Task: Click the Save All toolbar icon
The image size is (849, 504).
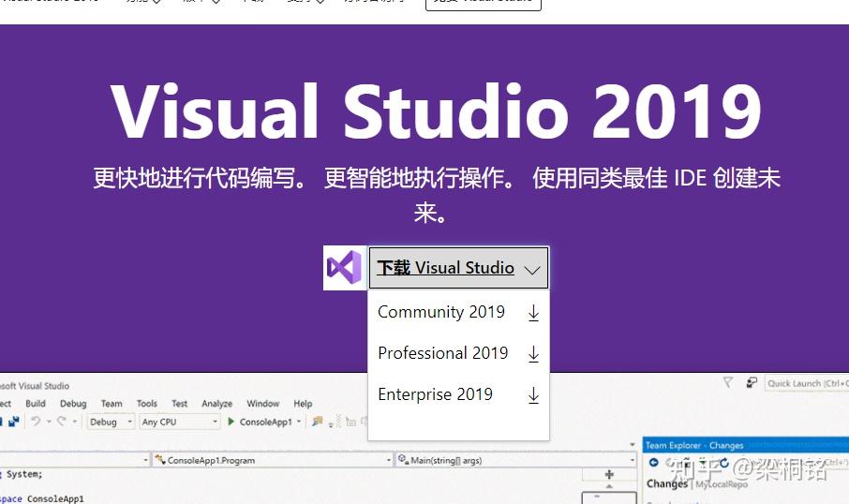Action: [x=13, y=422]
